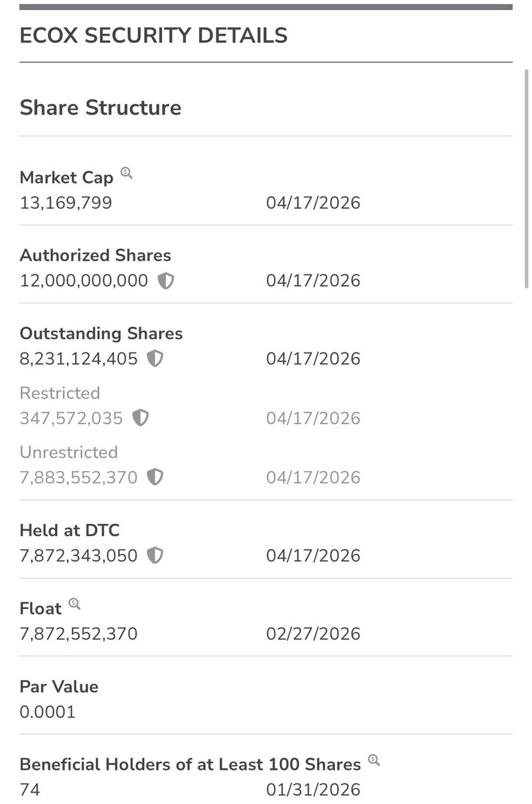Click the Market Cap value 13,169,799

pos(66,202)
